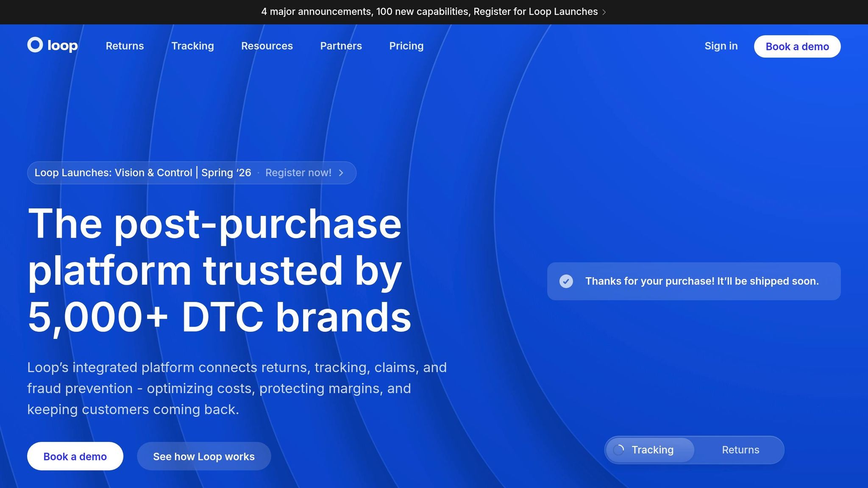
Task: Click See how Loop works button
Action: click(x=203, y=456)
